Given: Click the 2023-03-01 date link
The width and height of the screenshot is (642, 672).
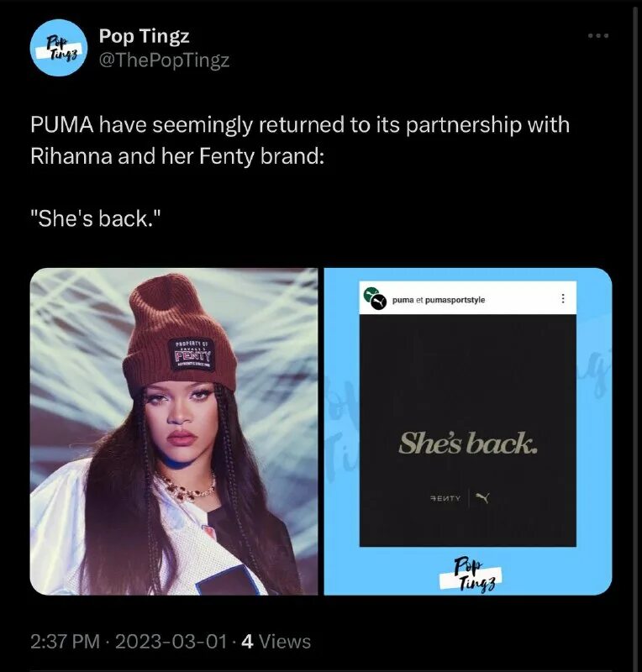Looking at the screenshot, I should point(171,642).
